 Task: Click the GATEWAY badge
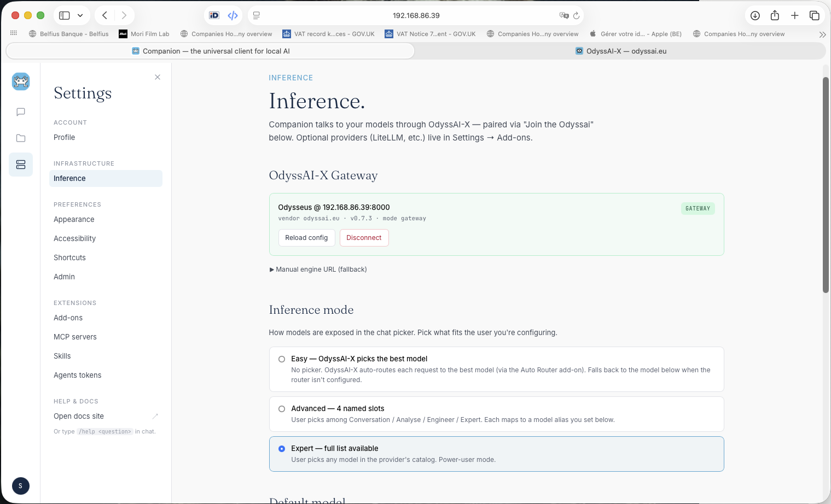tap(698, 208)
